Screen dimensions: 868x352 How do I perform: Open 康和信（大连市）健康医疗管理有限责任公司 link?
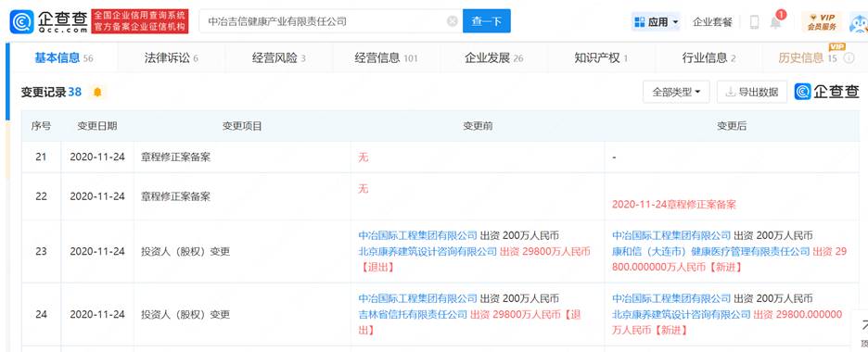click(711, 251)
